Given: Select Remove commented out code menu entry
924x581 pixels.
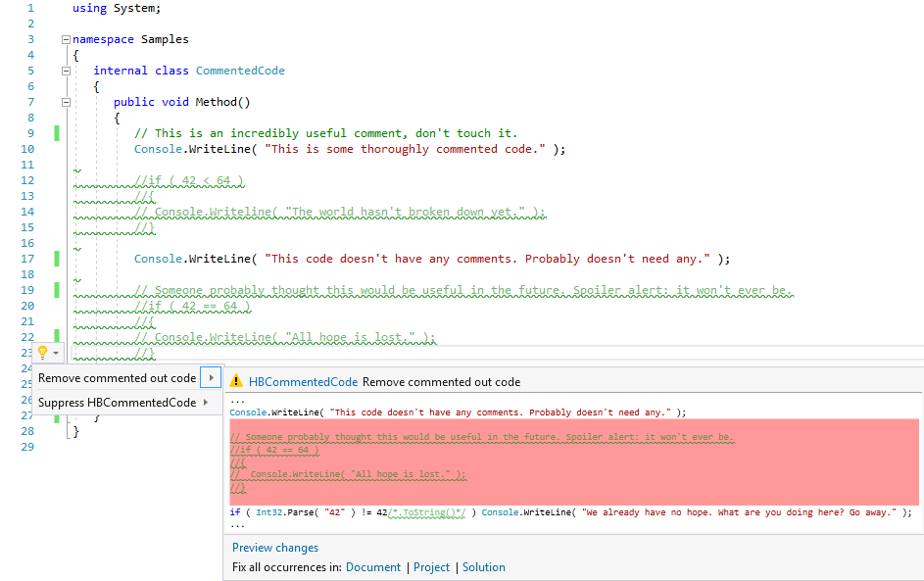Looking at the screenshot, I should [x=117, y=378].
